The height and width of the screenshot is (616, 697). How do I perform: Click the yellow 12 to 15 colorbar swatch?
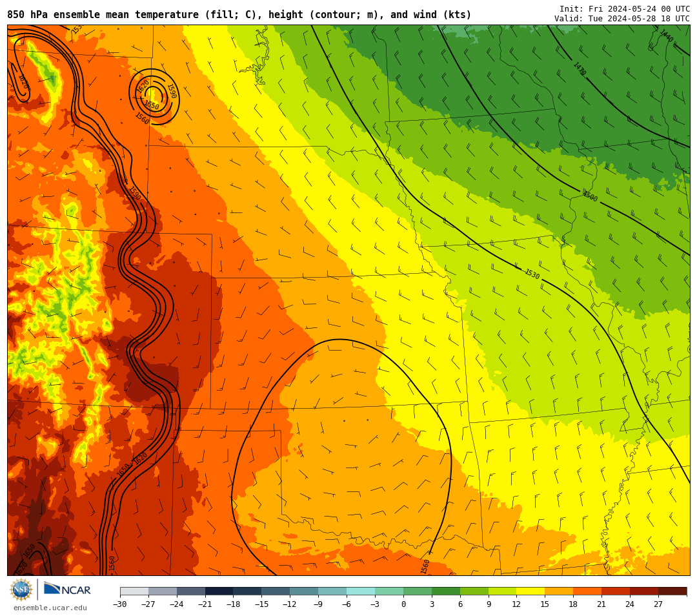pyautogui.click(x=530, y=591)
